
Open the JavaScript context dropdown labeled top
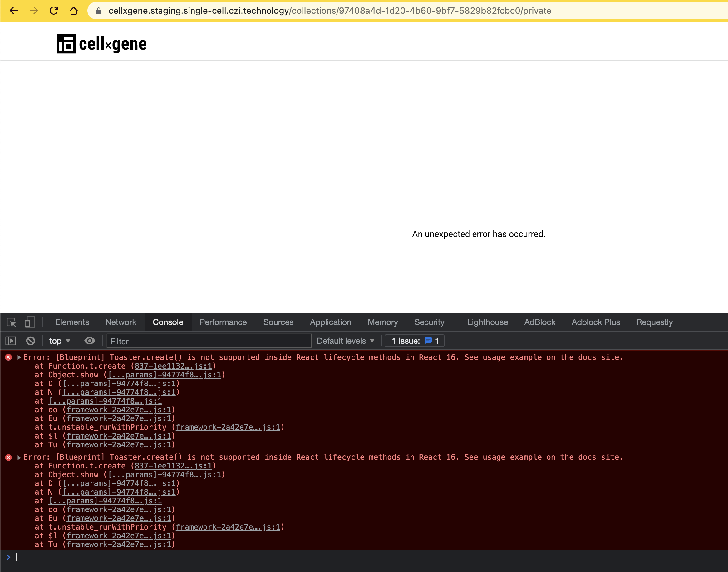(x=59, y=341)
